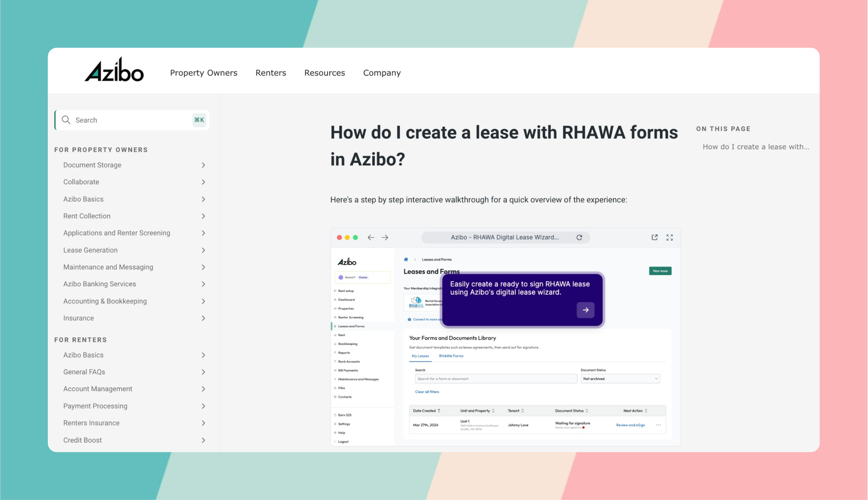Expand Collaborate section chevron
This screenshot has width=868, height=500.
[x=203, y=182]
